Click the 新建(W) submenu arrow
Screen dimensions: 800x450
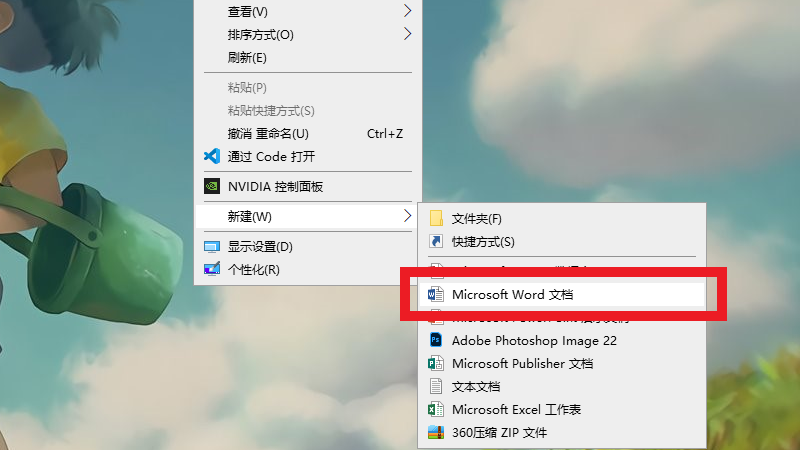tap(407, 216)
